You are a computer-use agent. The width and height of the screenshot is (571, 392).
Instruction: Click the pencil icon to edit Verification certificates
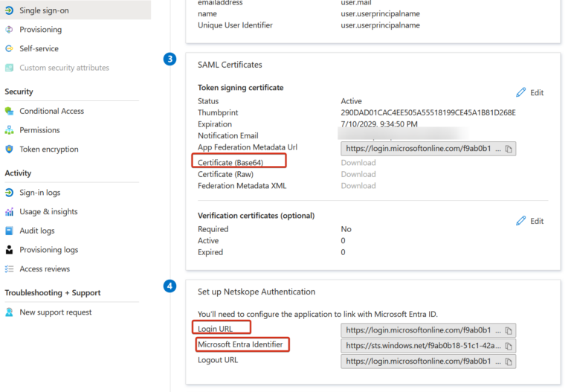tap(521, 221)
